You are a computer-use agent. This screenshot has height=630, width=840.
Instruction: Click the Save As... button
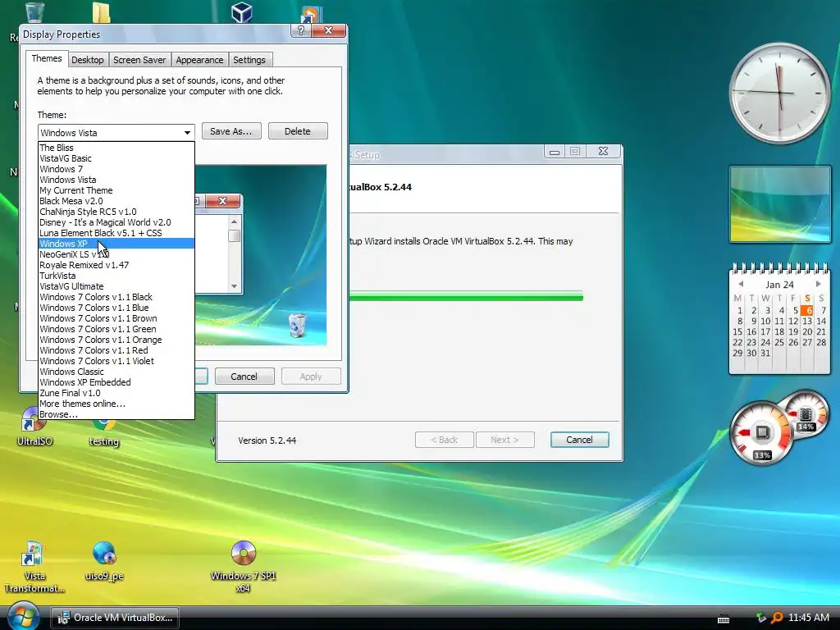pos(231,131)
